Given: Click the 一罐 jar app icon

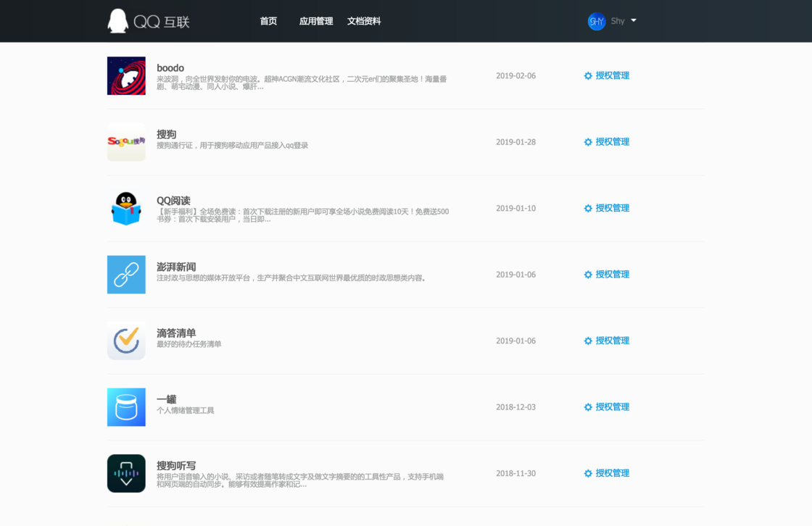Looking at the screenshot, I should pos(126,407).
